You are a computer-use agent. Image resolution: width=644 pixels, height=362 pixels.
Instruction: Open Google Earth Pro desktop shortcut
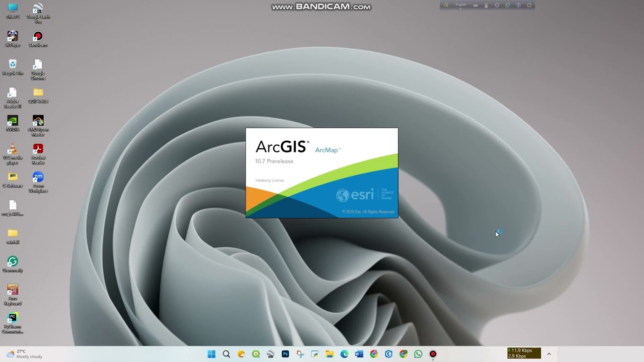(x=38, y=13)
